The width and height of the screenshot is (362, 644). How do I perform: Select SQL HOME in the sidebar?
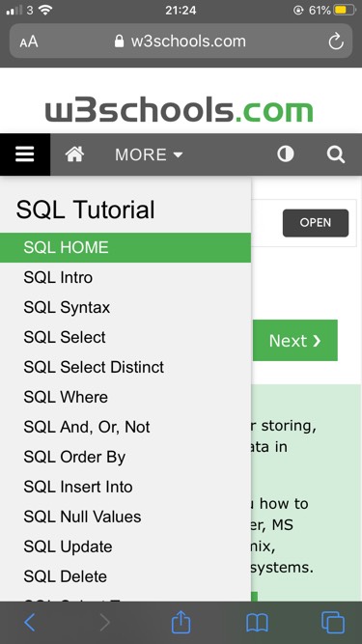pyautogui.click(x=125, y=247)
